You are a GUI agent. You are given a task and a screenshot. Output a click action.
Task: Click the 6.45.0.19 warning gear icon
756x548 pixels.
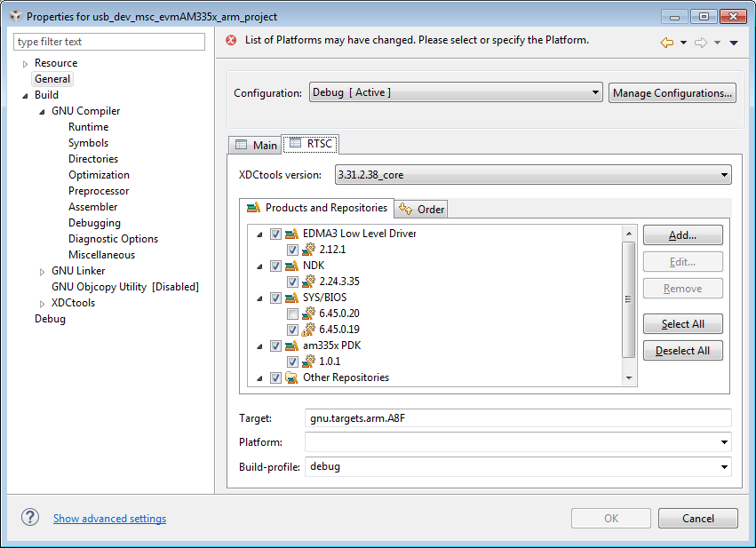(308, 330)
